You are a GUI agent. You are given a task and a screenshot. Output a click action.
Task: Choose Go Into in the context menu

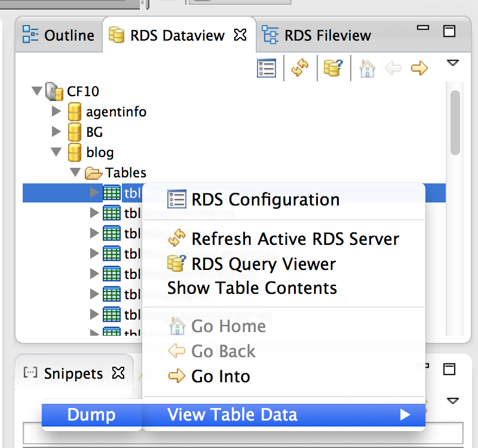(284, 376)
